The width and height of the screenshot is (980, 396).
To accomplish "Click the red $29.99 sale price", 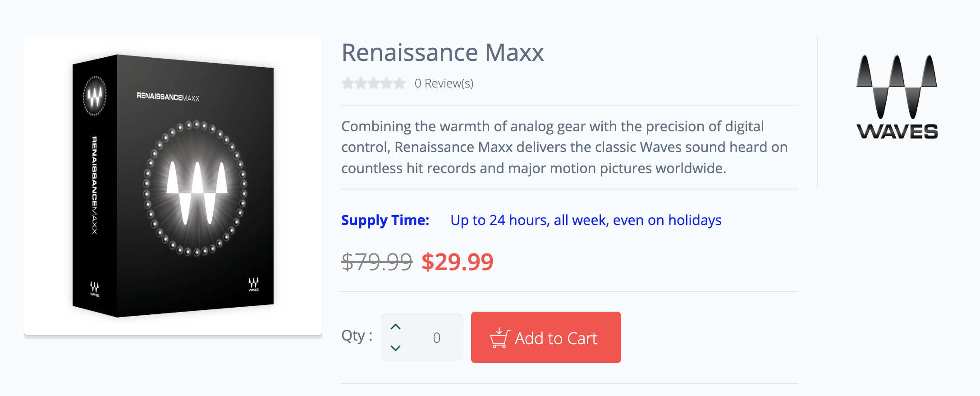I will 457,262.
